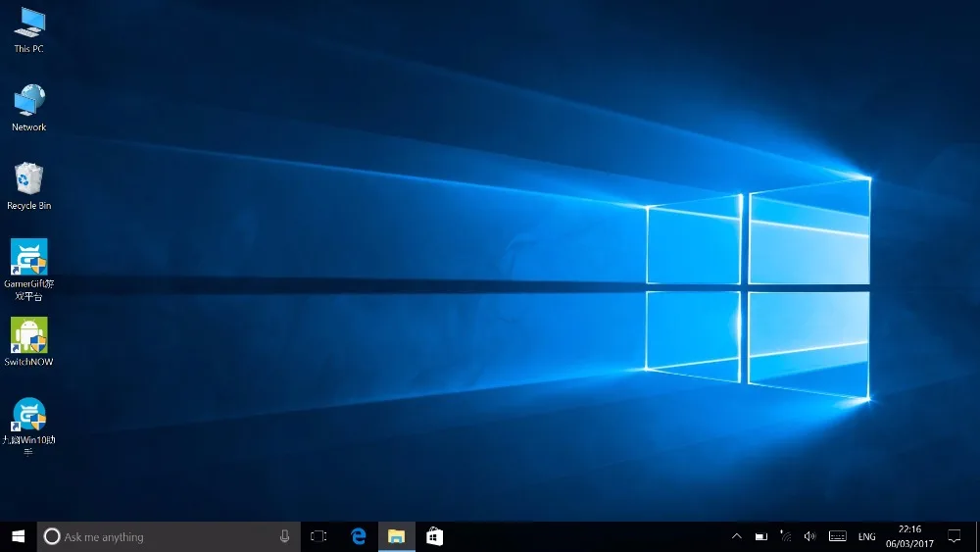The image size is (980, 552).
Task: Select the Network desktop icon
Action: coord(28,108)
